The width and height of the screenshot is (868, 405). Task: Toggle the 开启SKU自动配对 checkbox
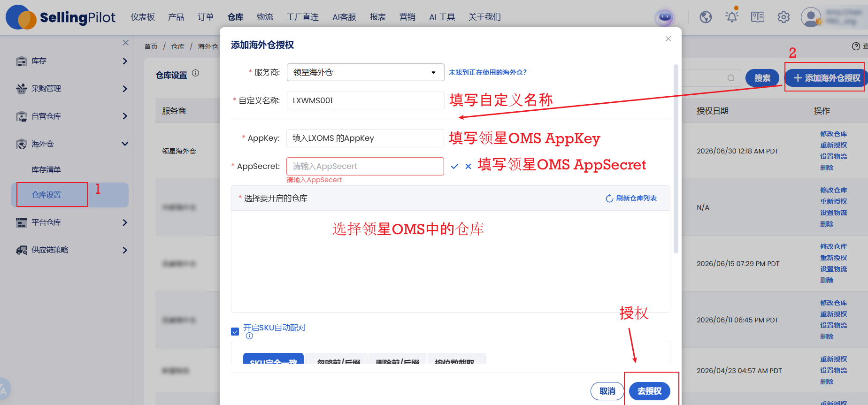pos(235,332)
